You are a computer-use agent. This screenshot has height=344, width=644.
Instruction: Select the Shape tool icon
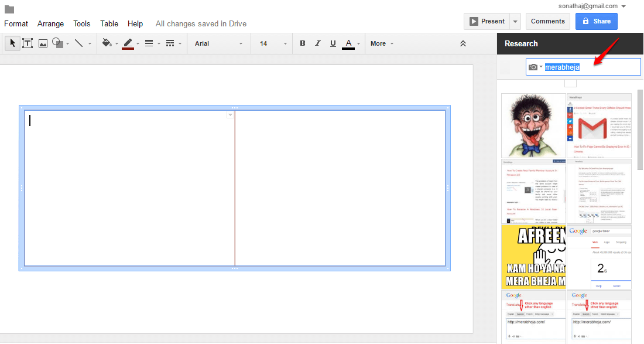pos(58,43)
